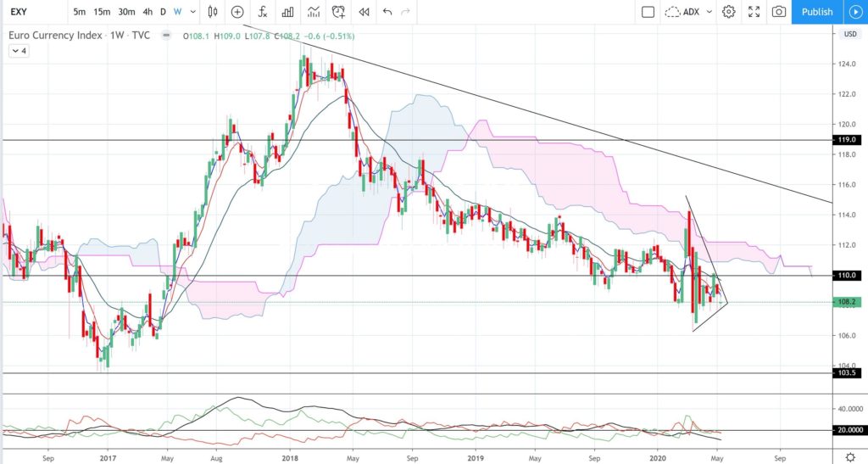Screen dimensions: 868x464
Task: Expand the collapsed indicators legend showing 4
Action: click(x=19, y=51)
